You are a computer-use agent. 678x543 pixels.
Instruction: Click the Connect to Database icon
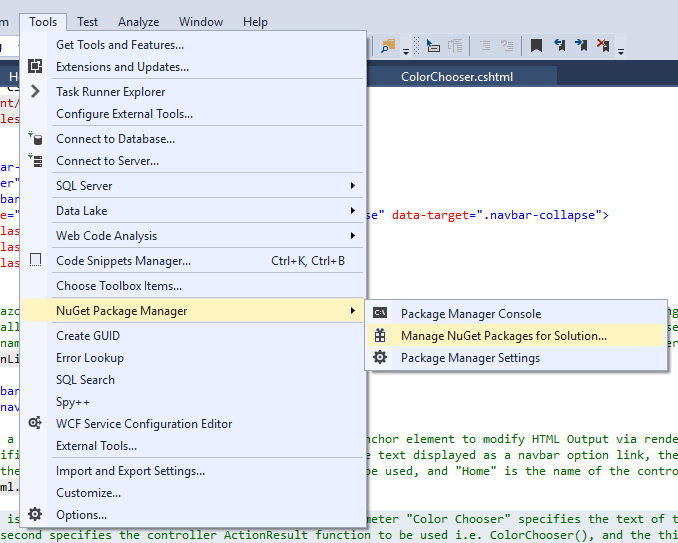(x=35, y=138)
